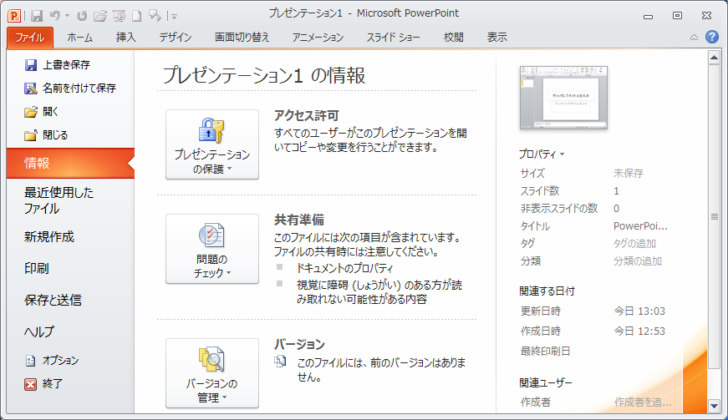Click 作成者を追... author field
728x420 pixels.
coord(643,402)
